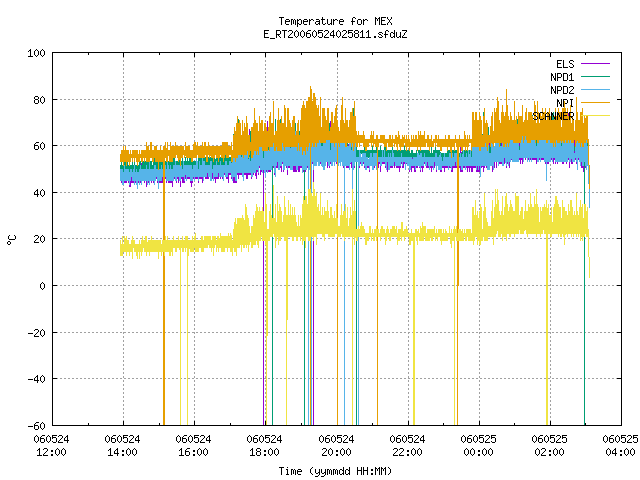The image size is (640, 480).
Task: Click the green NPD1 legend line sample
Action: [595, 76]
